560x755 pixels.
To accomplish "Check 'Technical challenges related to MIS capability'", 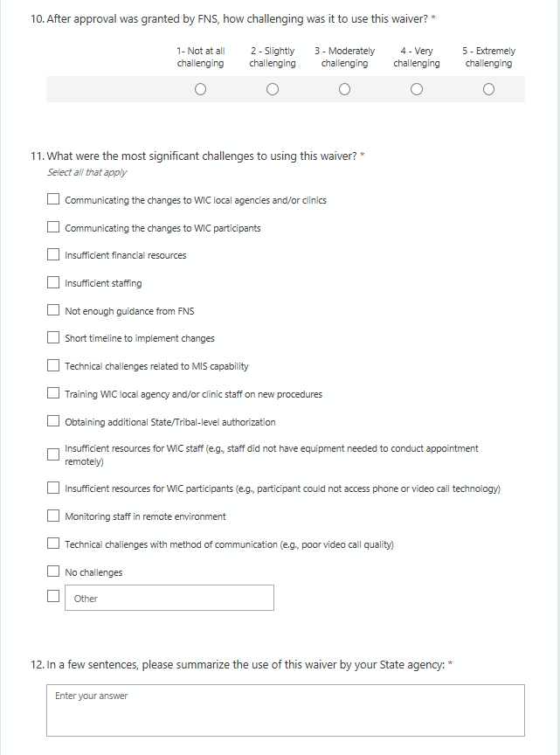I will point(53,366).
